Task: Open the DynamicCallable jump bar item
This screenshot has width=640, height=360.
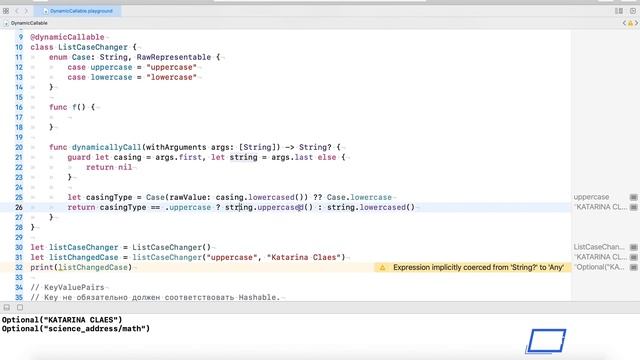Action: point(26,23)
